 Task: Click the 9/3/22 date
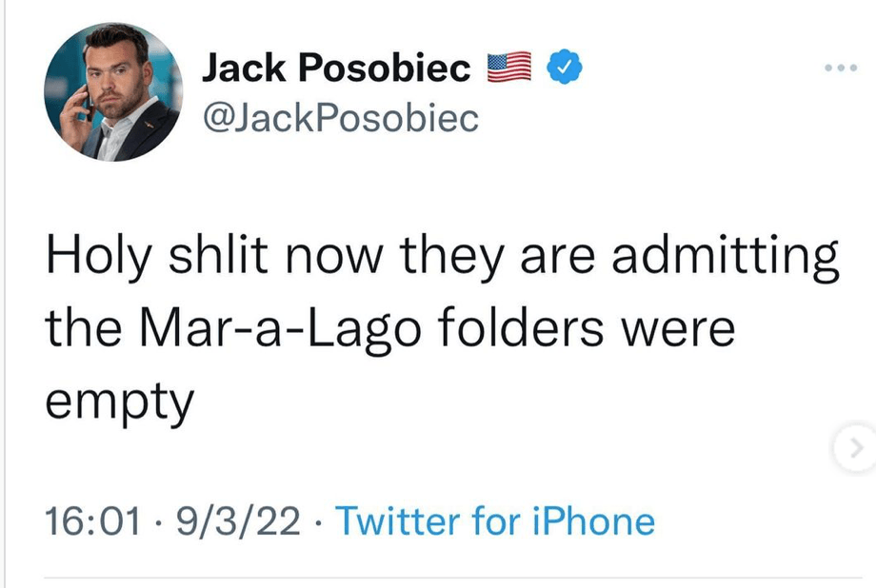coord(238,520)
